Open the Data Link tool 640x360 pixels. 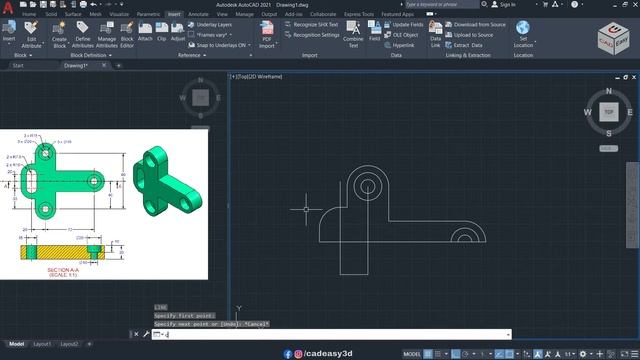coord(436,34)
